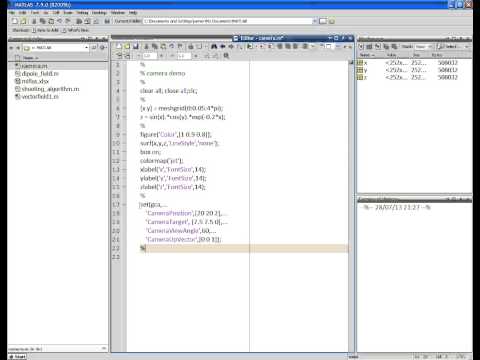Screen dimensions: 480x360
Task: Open the Debug menu
Action: (x=82, y=13)
